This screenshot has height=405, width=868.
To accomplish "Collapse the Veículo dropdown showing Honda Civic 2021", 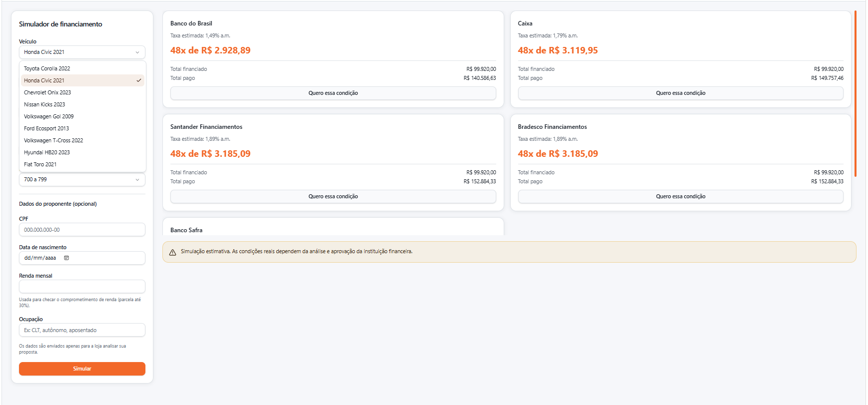I will click(x=82, y=52).
